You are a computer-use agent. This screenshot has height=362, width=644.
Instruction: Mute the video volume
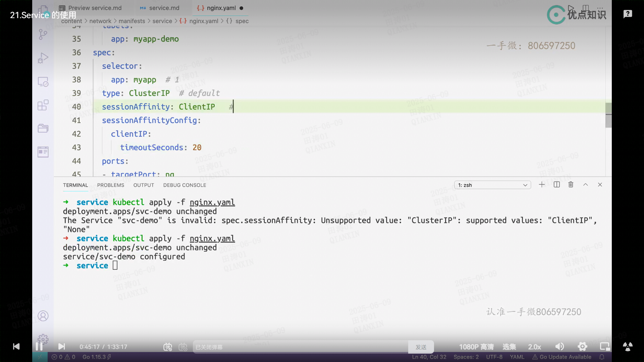[x=559, y=347]
